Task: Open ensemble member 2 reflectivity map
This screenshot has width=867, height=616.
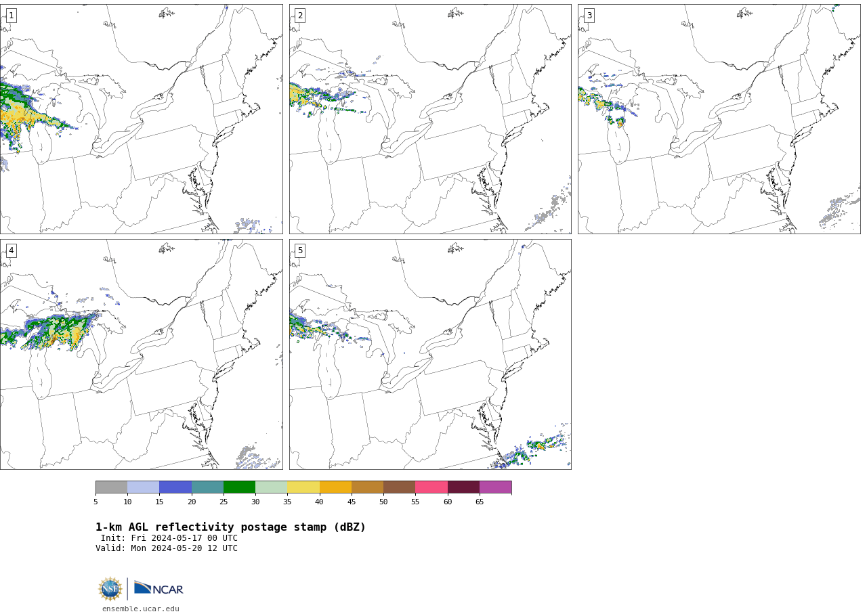Action: pyautogui.click(x=430, y=119)
